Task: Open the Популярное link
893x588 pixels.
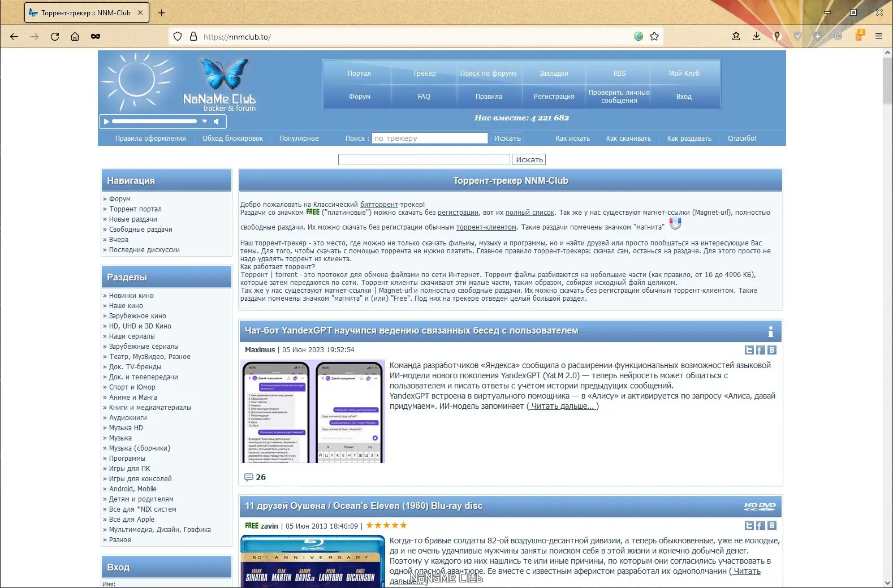Action: pyautogui.click(x=299, y=139)
